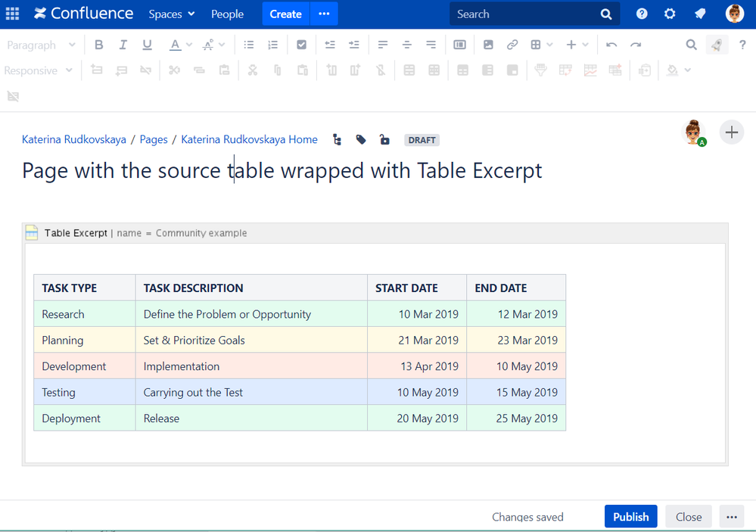Open page restrictions via the padlock icon

coord(384,140)
